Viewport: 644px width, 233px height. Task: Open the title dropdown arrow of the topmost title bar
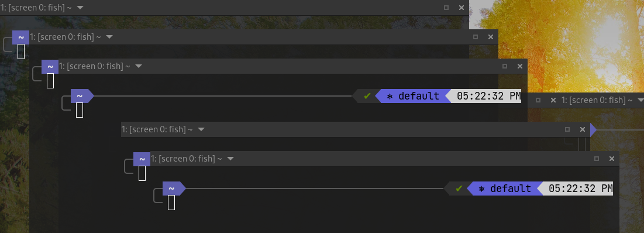click(x=80, y=8)
